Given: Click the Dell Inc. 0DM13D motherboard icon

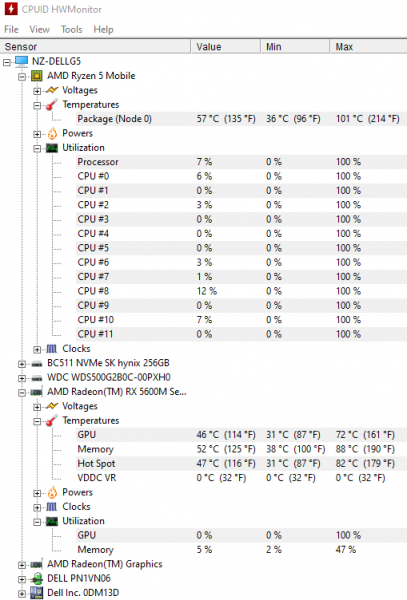Looking at the screenshot, I should (37, 592).
